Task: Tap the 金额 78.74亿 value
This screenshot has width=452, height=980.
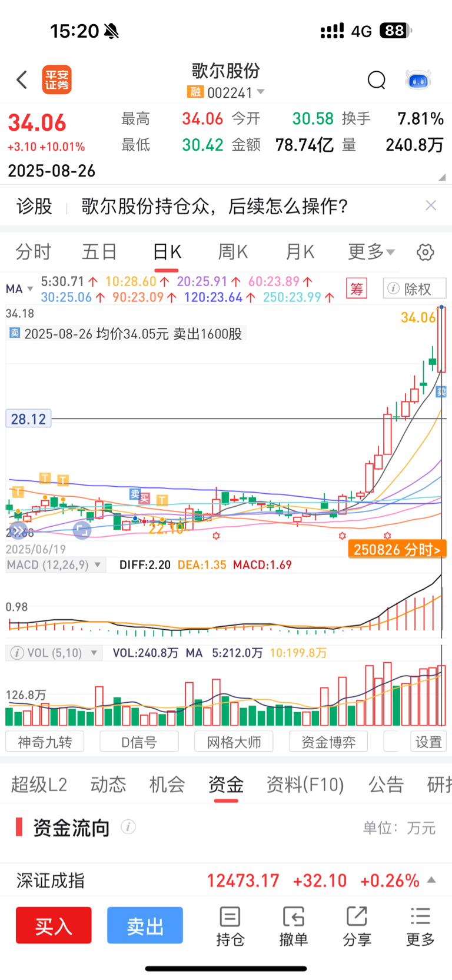Action: [304, 145]
